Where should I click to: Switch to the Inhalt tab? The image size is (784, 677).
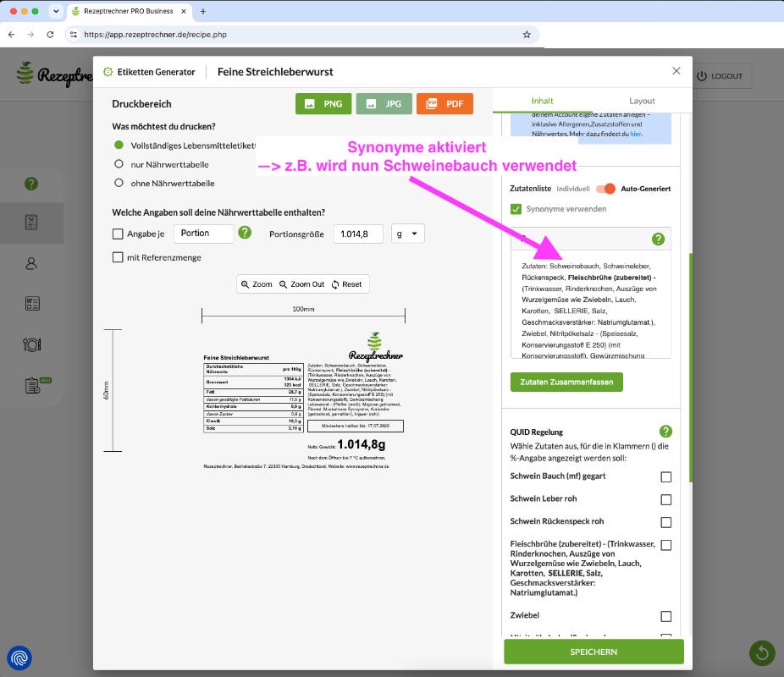point(542,101)
